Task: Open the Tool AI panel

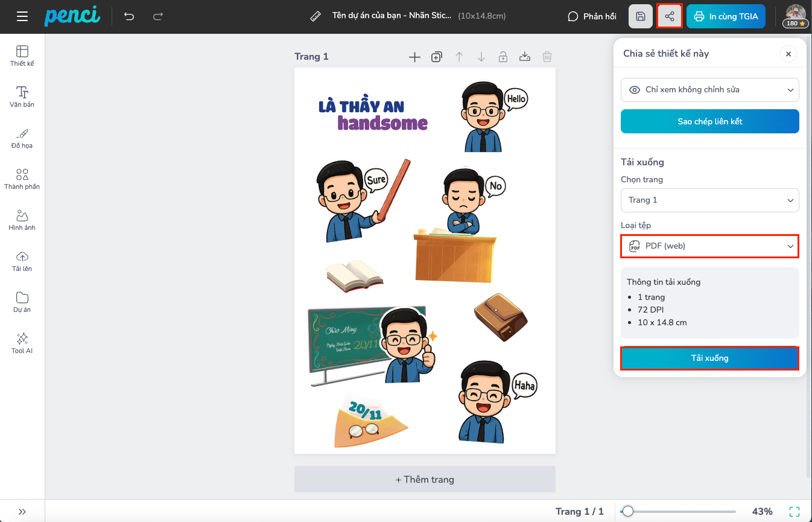Action: point(22,343)
